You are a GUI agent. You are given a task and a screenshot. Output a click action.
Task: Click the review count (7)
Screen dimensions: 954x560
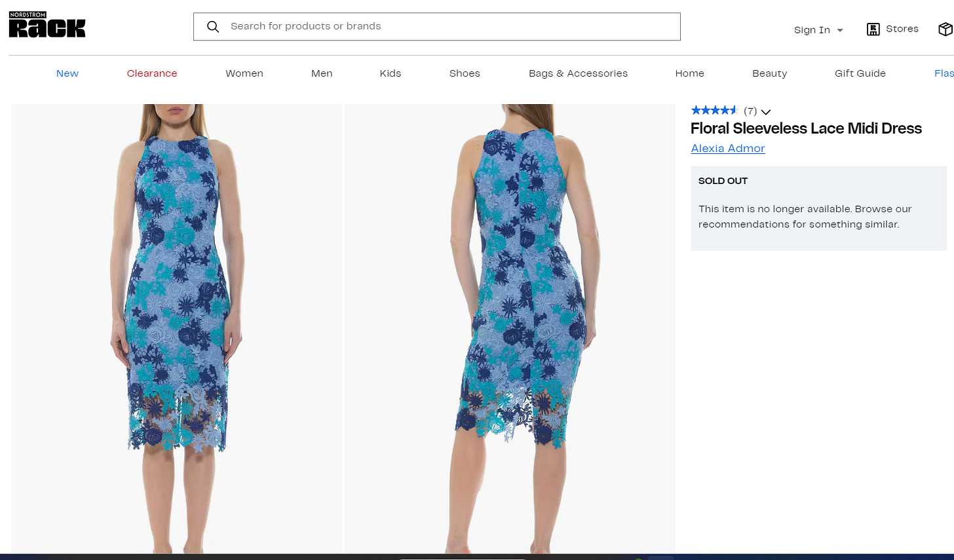click(750, 111)
